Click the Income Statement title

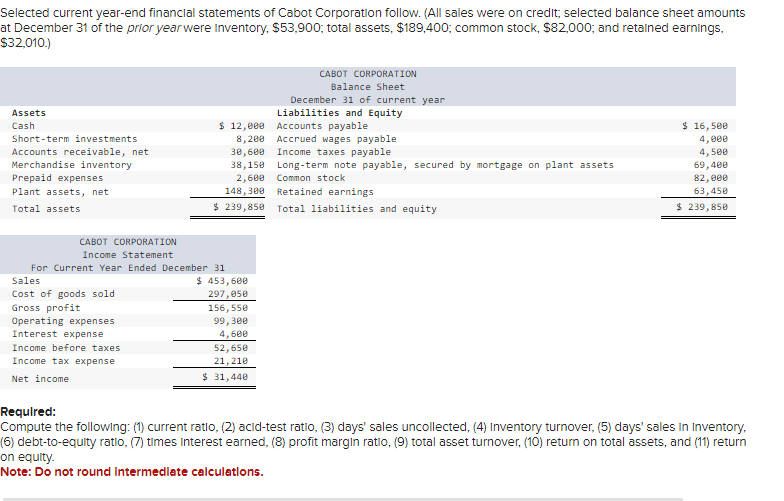[128, 255]
